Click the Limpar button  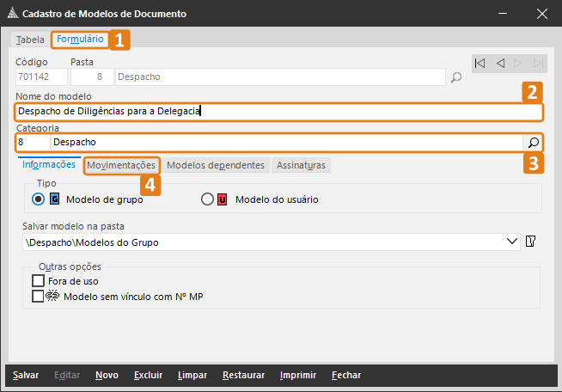coord(192,375)
